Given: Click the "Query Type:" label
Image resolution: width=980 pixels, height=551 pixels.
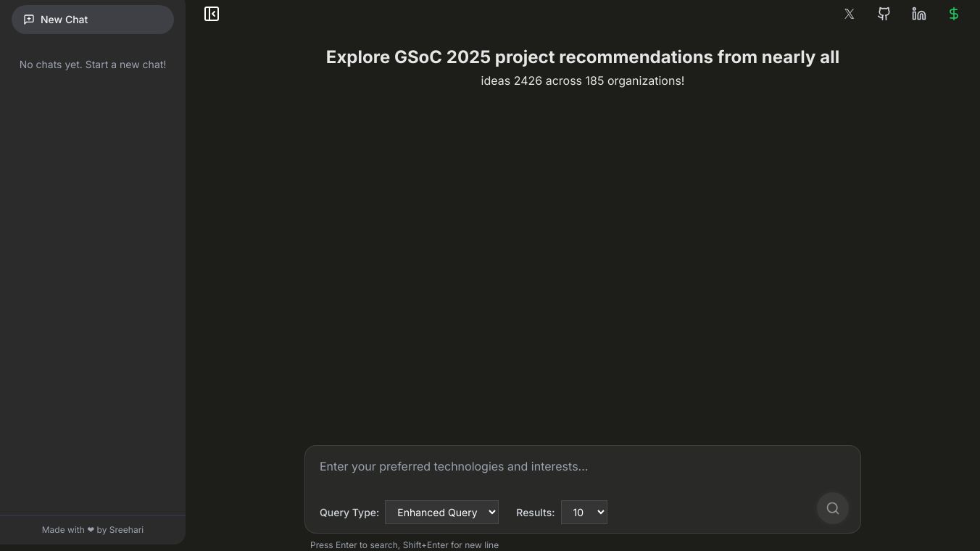Looking at the screenshot, I should (349, 513).
